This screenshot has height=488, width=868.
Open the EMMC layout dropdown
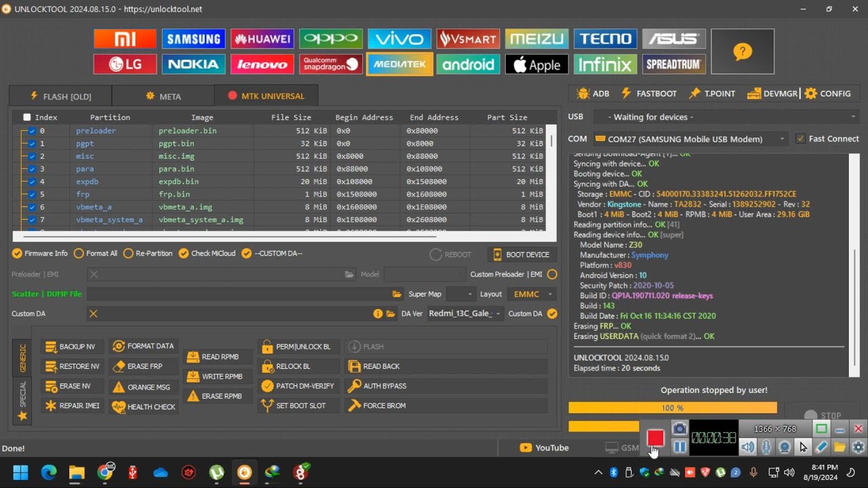pos(534,294)
